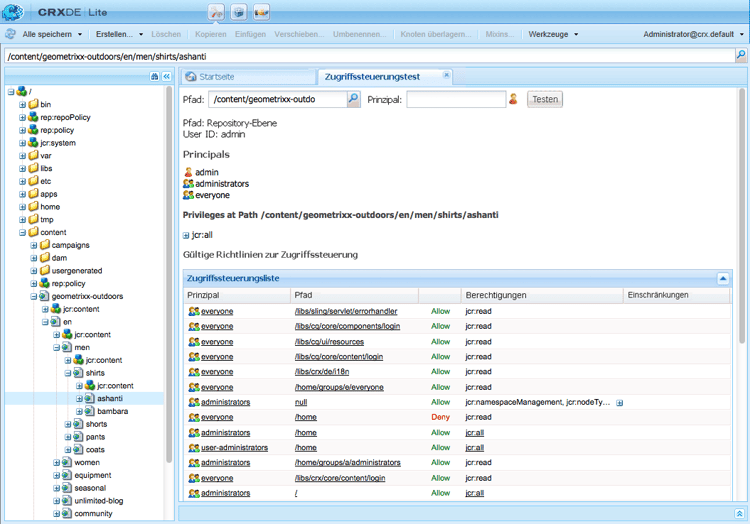Click Kopieren in the toolbar
This screenshot has height=524, width=750.
210,34
